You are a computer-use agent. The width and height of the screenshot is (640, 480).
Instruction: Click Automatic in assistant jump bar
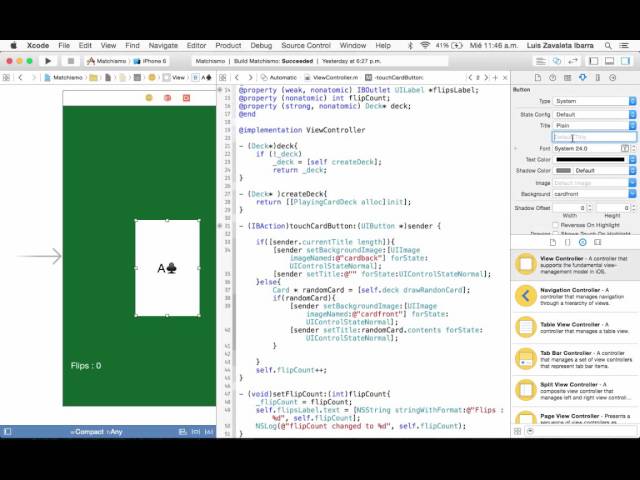(279, 78)
